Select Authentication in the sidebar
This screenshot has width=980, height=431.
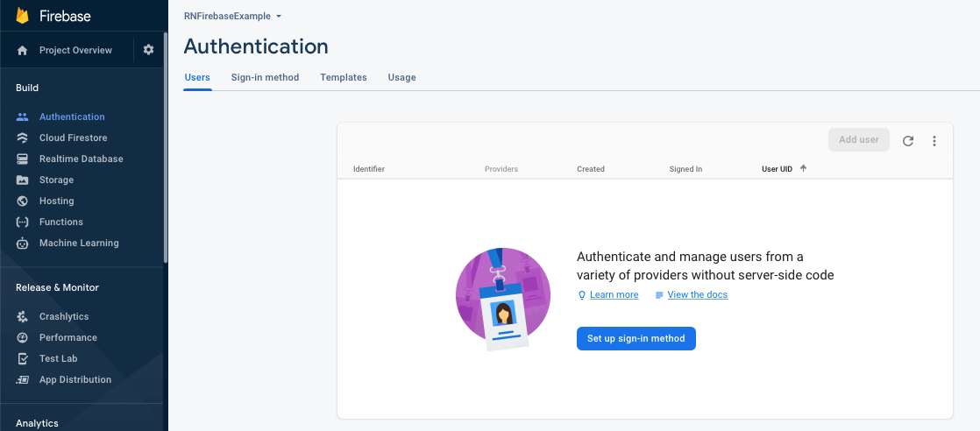coord(72,117)
